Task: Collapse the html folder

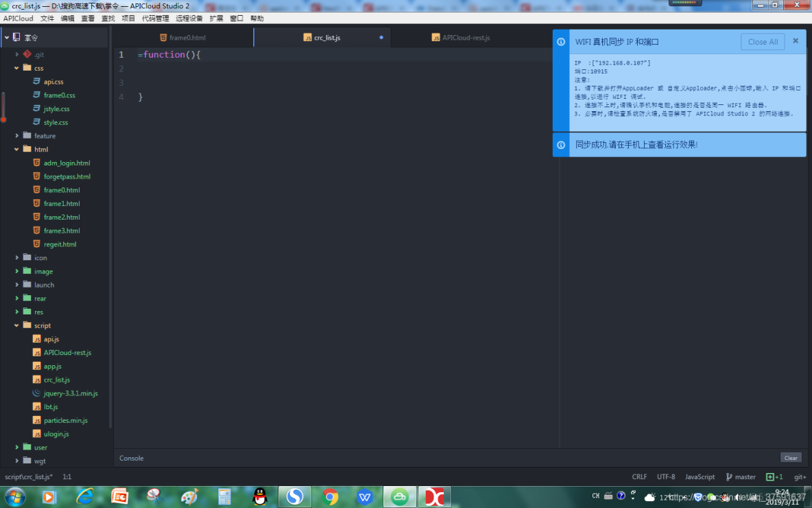Action: pos(16,149)
